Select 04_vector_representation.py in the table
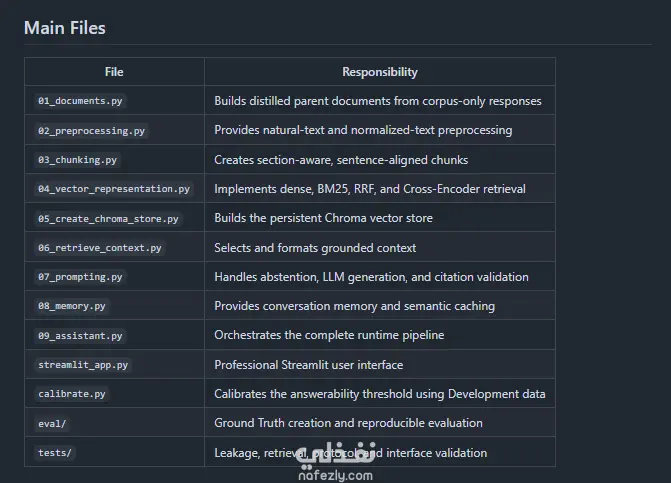Image resolution: width=671 pixels, height=483 pixels. tap(114, 189)
